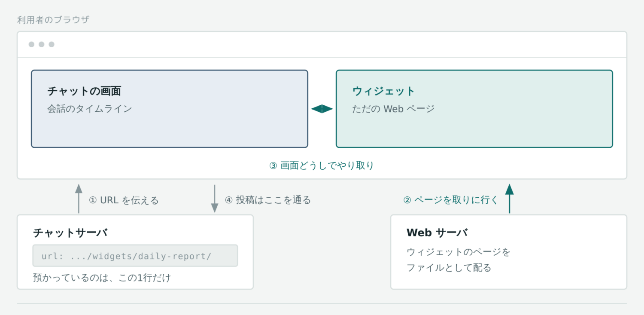Click the 利用者のブラウザ caption
The height and width of the screenshot is (315, 644).
53,20
